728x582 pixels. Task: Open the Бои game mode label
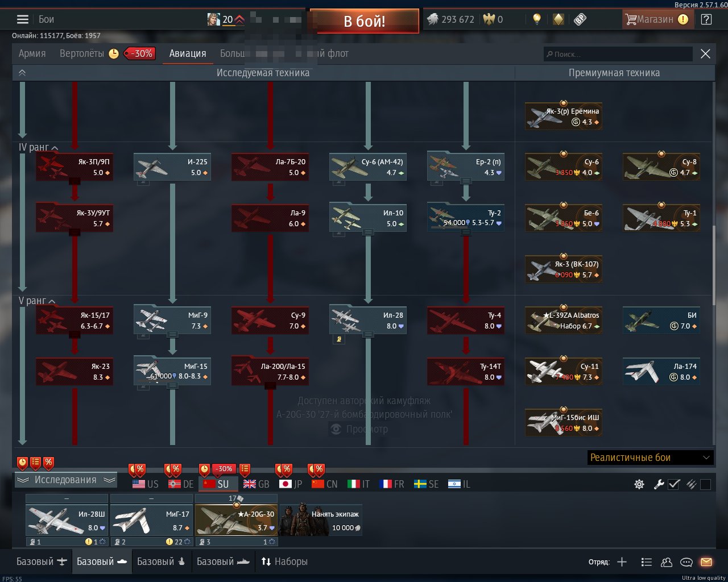tap(47, 19)
